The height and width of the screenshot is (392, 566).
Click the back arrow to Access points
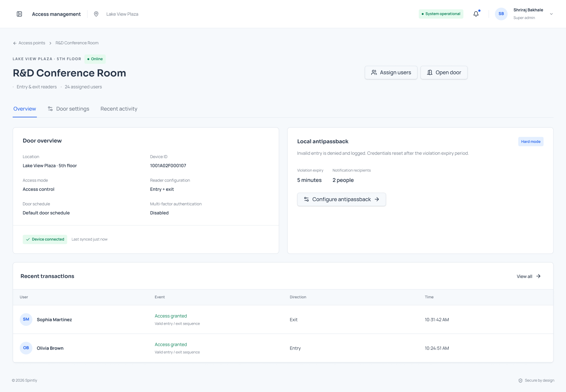[x=15, y=43]
